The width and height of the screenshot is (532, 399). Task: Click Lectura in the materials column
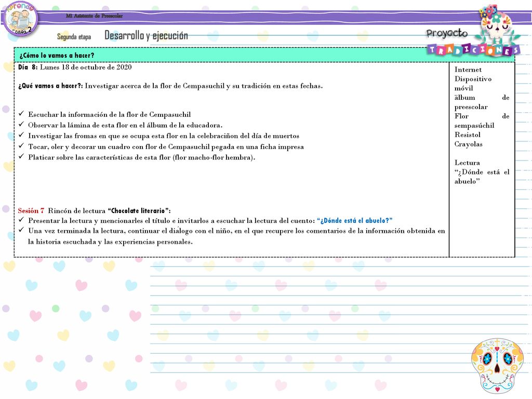click(467, 163)
